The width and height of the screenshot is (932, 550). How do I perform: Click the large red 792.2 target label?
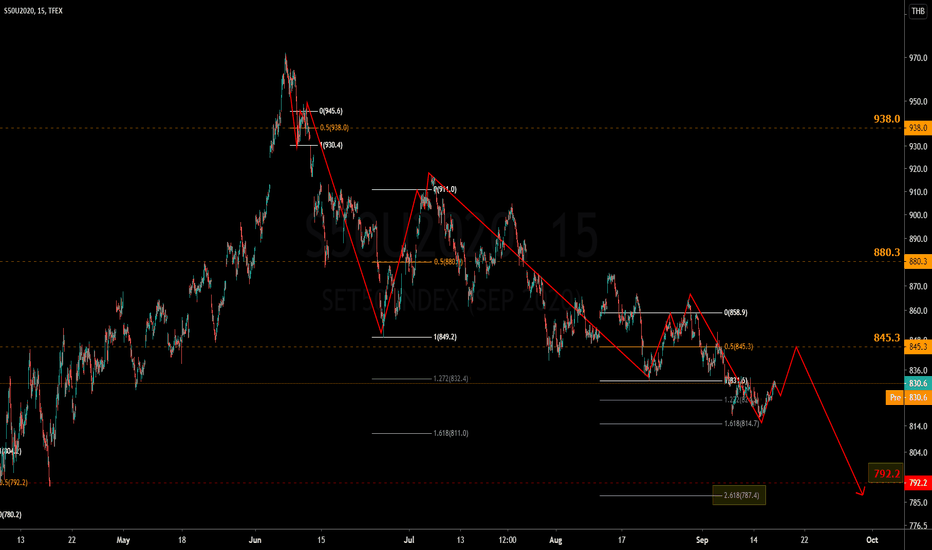coord(886,473)
